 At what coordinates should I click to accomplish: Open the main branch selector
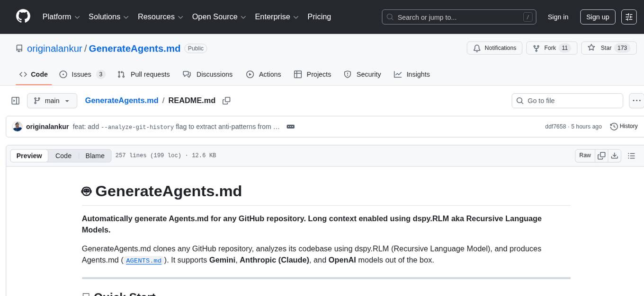pyautogui.click(x=52, y=100)
